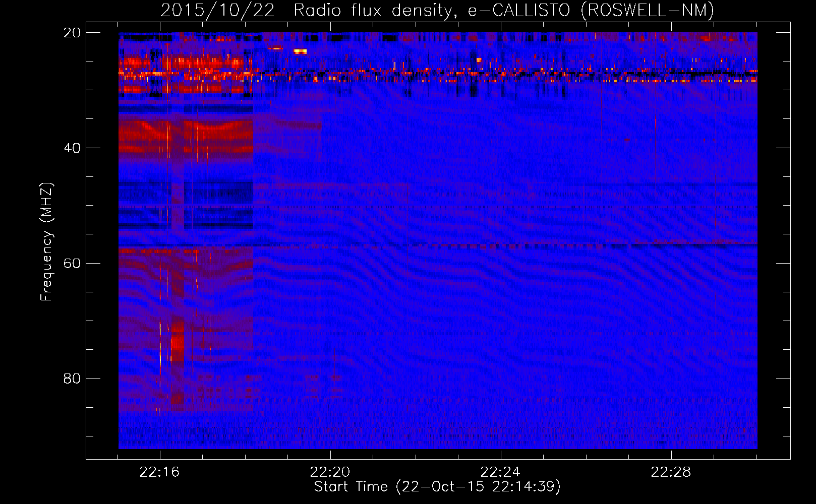Click the 60 frequency tick label
The image size is (816, 504).
(x=72, y=264)
